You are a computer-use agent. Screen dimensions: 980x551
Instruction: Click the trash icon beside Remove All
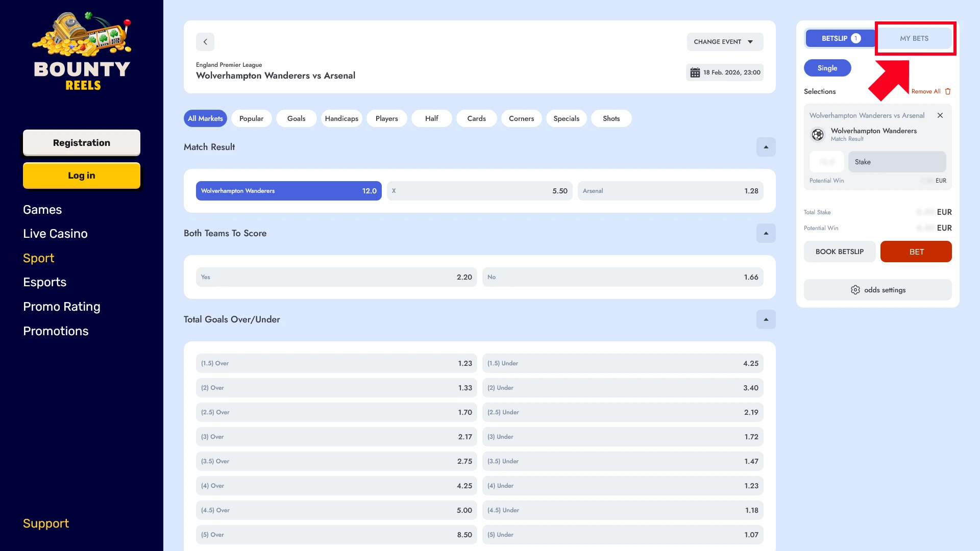948,91
